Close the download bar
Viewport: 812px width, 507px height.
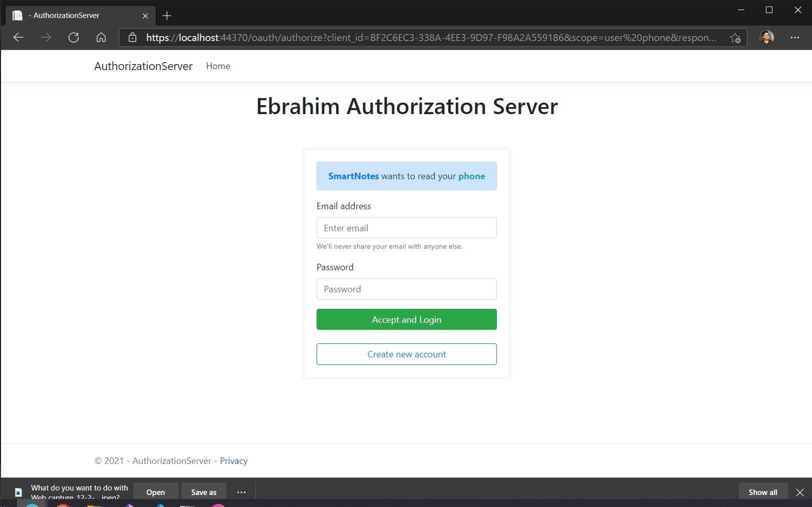coord(800,492)
